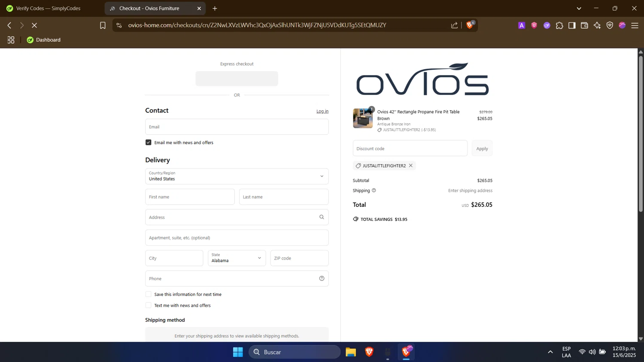
Task: Uncheck Email me with news and offers
Action: [x=149, y=142]
